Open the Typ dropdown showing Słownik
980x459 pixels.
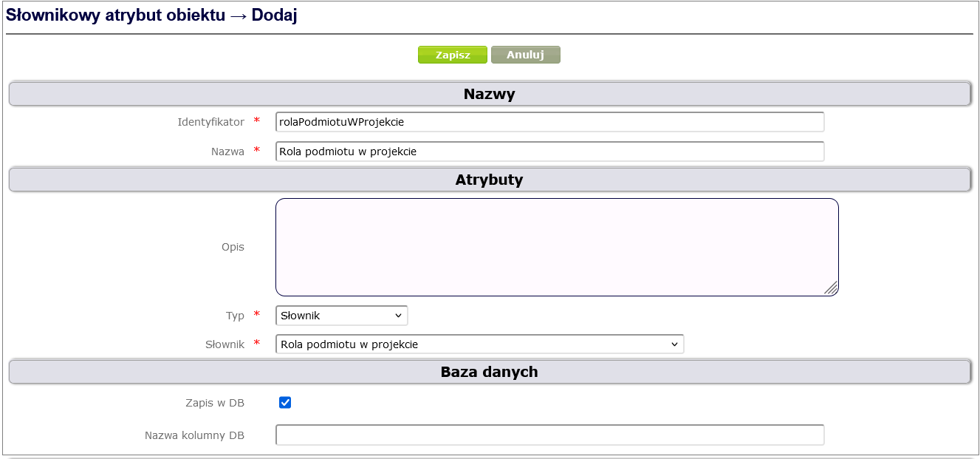click(x=341, y=316)
